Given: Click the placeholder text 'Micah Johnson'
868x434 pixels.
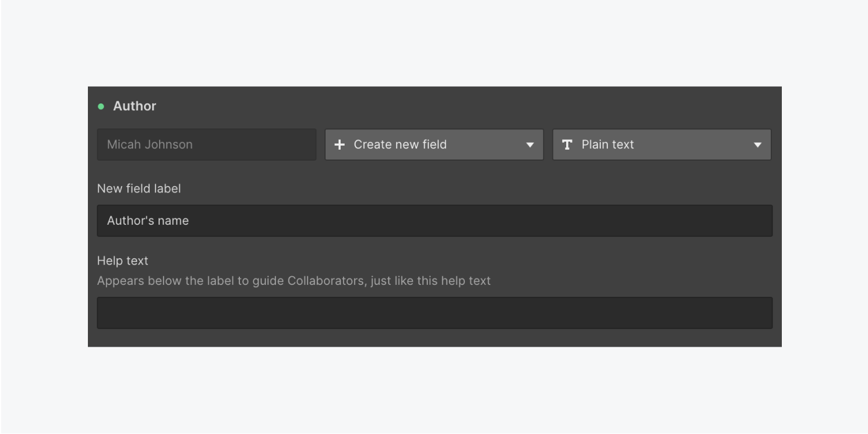Looking at the screenshot, I should coord(150,144).
